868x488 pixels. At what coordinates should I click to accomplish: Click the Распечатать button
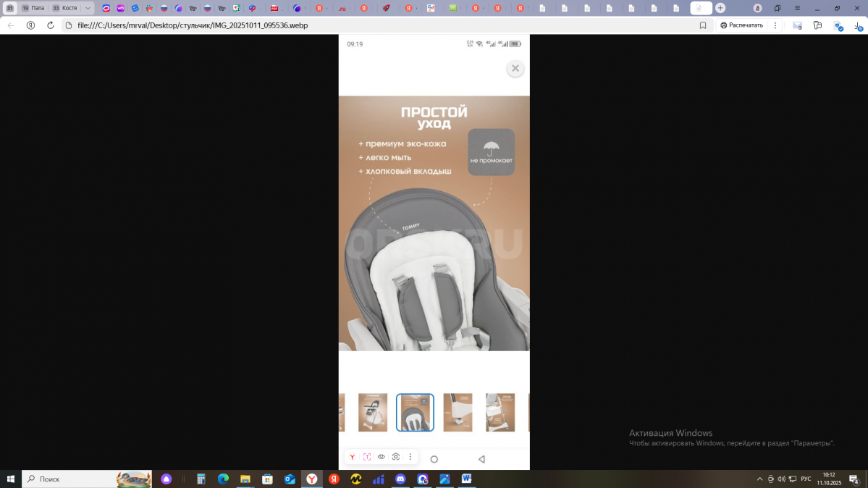click(741, 25)
